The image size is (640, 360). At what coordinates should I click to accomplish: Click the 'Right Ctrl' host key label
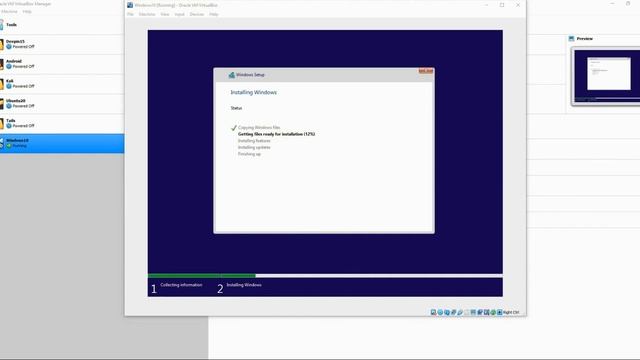511,312
